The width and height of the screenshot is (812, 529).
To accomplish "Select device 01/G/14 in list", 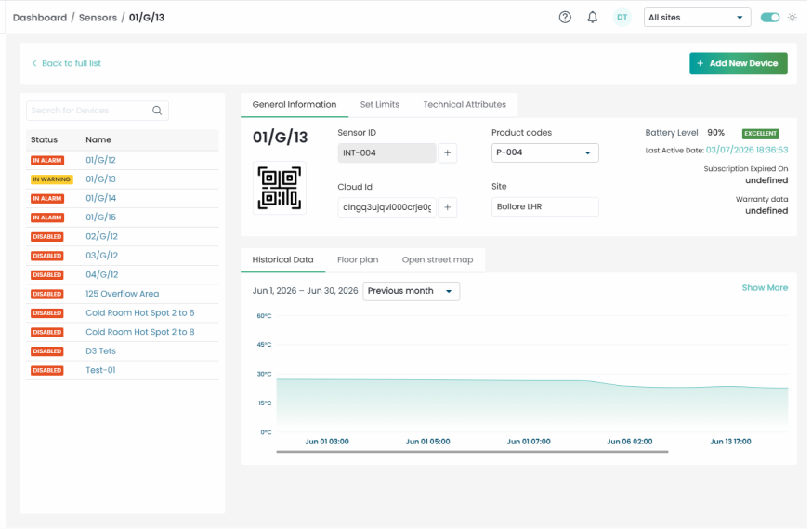I will coord(101,198).
